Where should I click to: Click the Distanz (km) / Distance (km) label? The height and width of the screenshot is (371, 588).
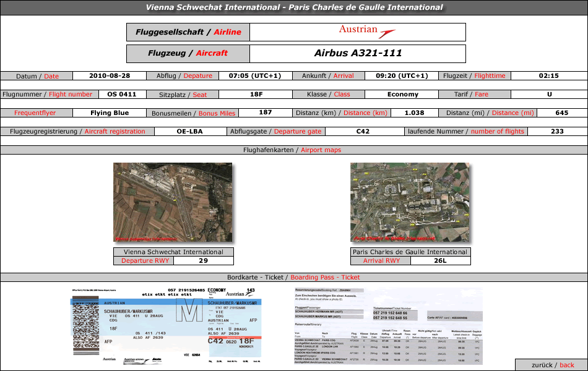pyautogui.click(x=342, y=113)
